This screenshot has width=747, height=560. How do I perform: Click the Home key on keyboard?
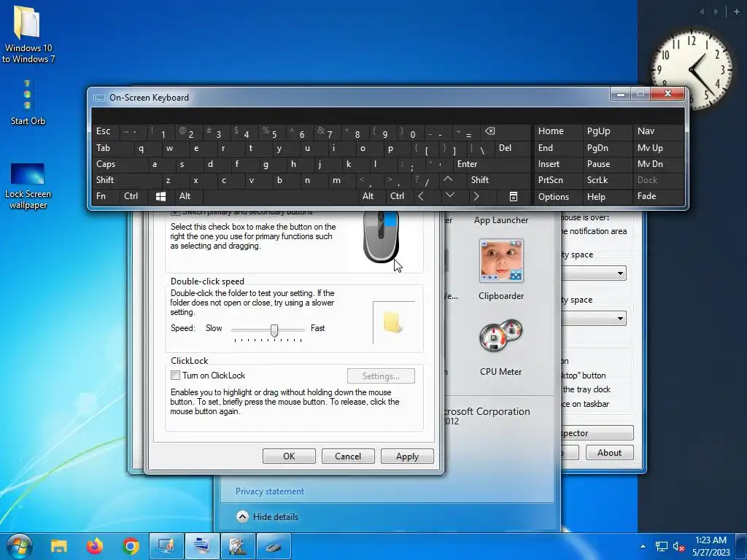pos(558,131)
